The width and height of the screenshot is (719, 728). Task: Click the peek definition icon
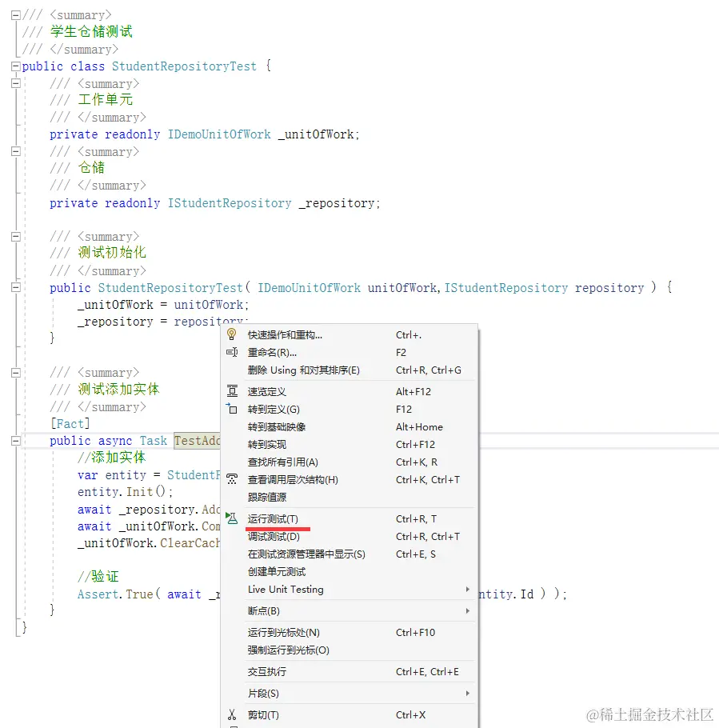click(x=232, y=391)
